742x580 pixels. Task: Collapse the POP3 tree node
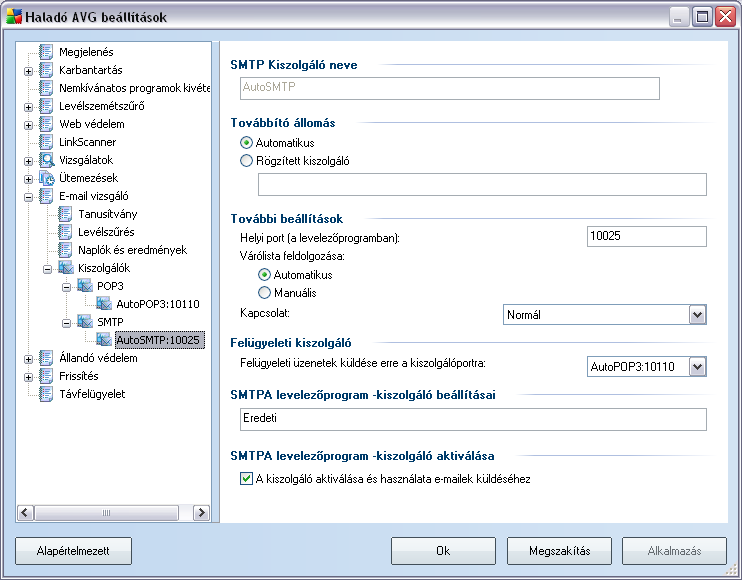pos(66,287)
